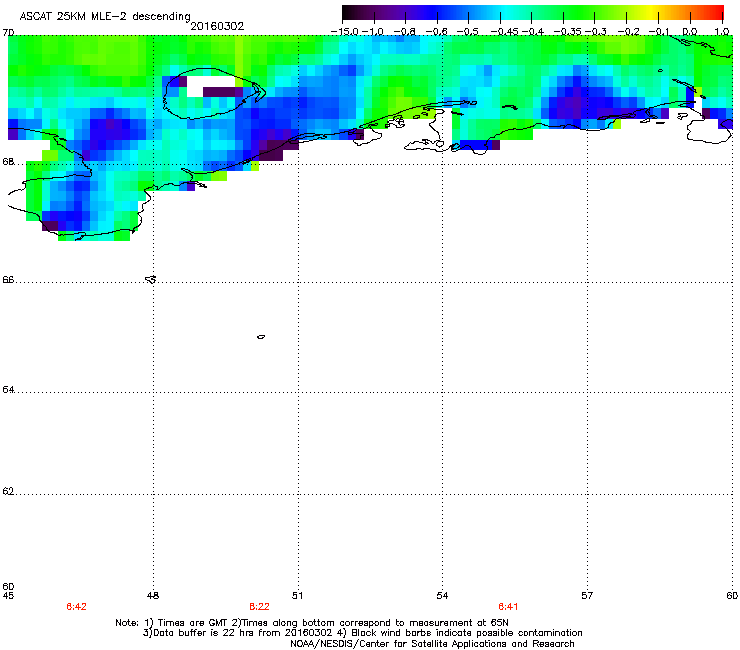The image size is (740, 650).
Task: Click the title "ASCAT 25KM MLE-2 descending"
Action: tap(105, 16)
